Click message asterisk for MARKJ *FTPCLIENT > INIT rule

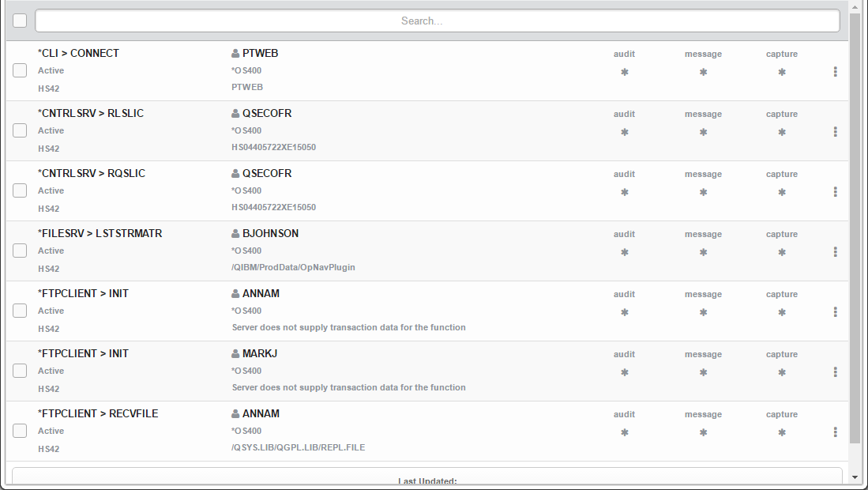pyautogui.click(x=703, y=372)
